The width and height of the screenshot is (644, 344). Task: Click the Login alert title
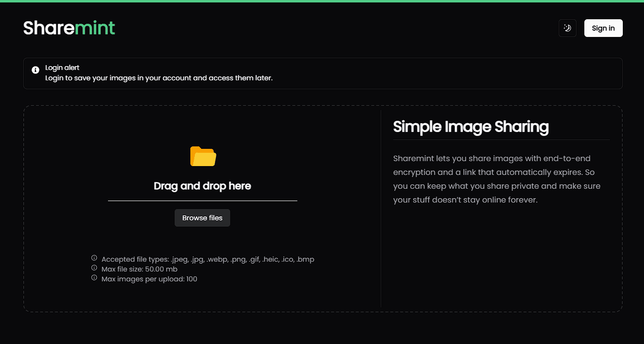(x=62, y=68)
